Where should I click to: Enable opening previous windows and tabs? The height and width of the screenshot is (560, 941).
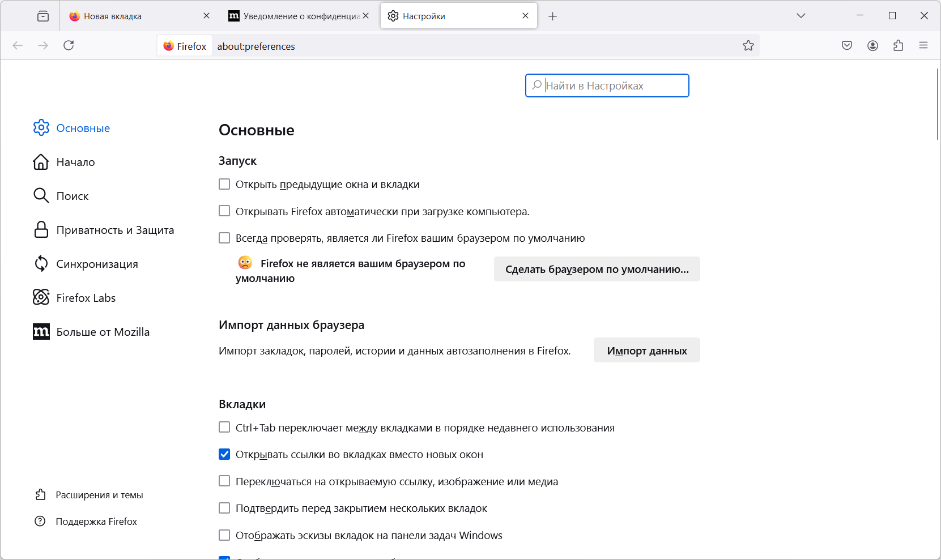pyautogui.click(x=225, y=185)
